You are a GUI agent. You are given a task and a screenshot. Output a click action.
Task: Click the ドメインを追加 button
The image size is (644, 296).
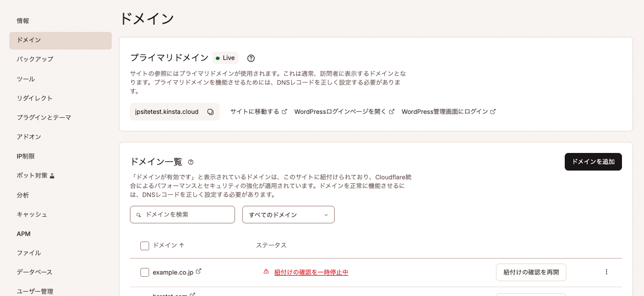[593, 162]
